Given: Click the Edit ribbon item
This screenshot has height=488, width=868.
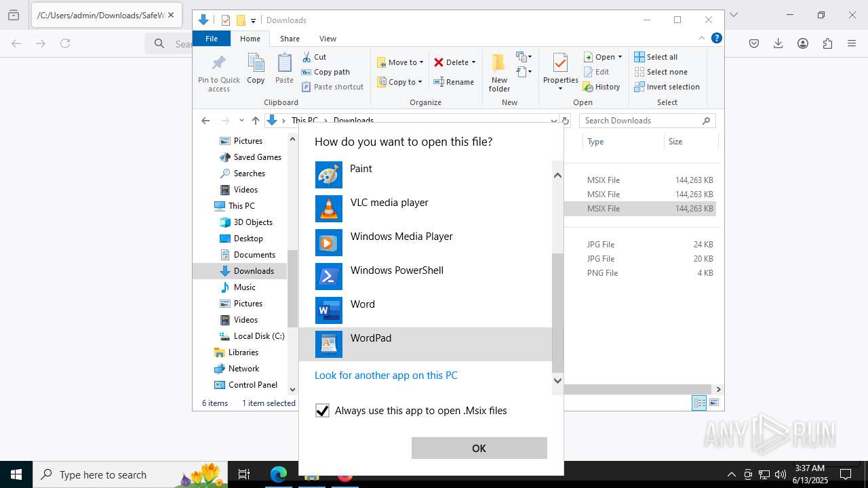Looking at the screenshot, I should [x=597, y=72].
